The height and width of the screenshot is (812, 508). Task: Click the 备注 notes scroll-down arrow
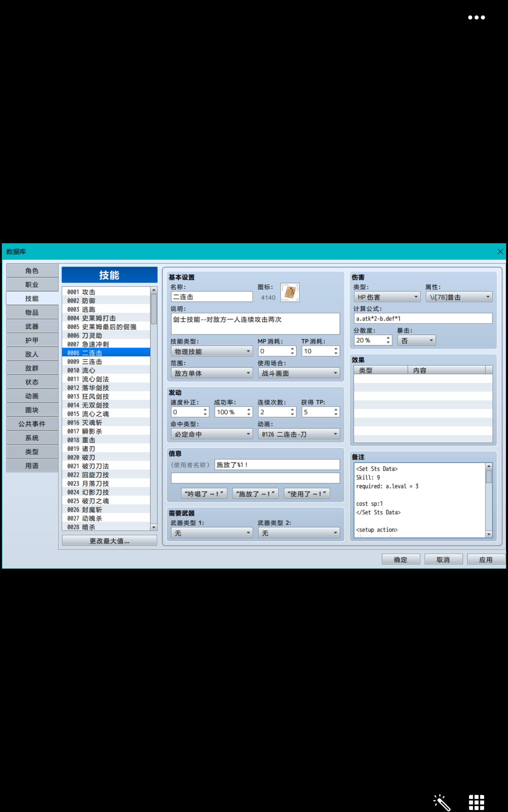pyautogui.click(x=489, y=534)
